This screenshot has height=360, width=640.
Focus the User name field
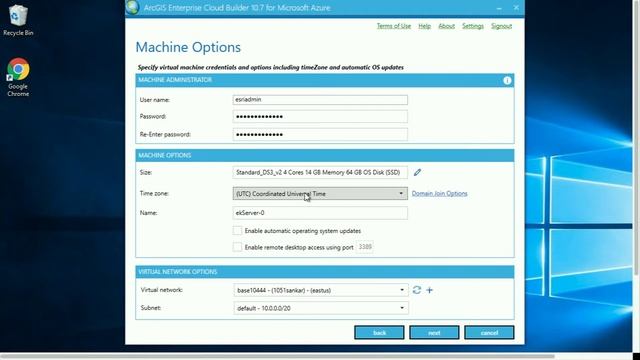320,100
